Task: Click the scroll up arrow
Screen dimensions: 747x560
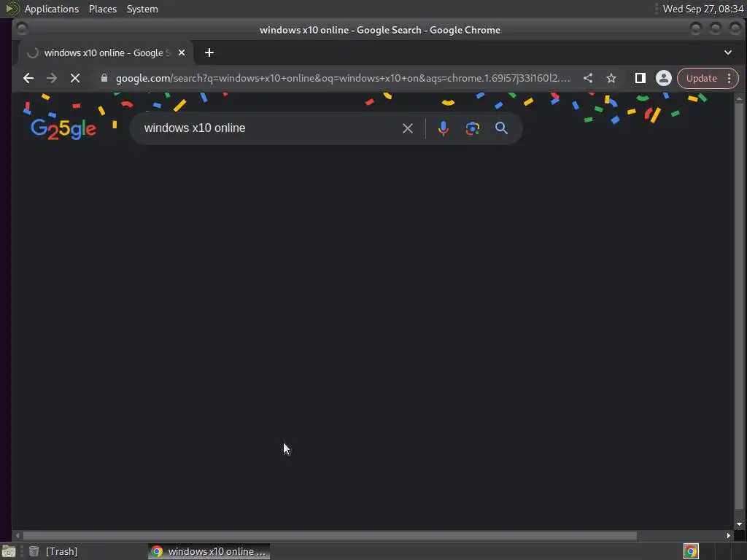Action: click(739, 98)
